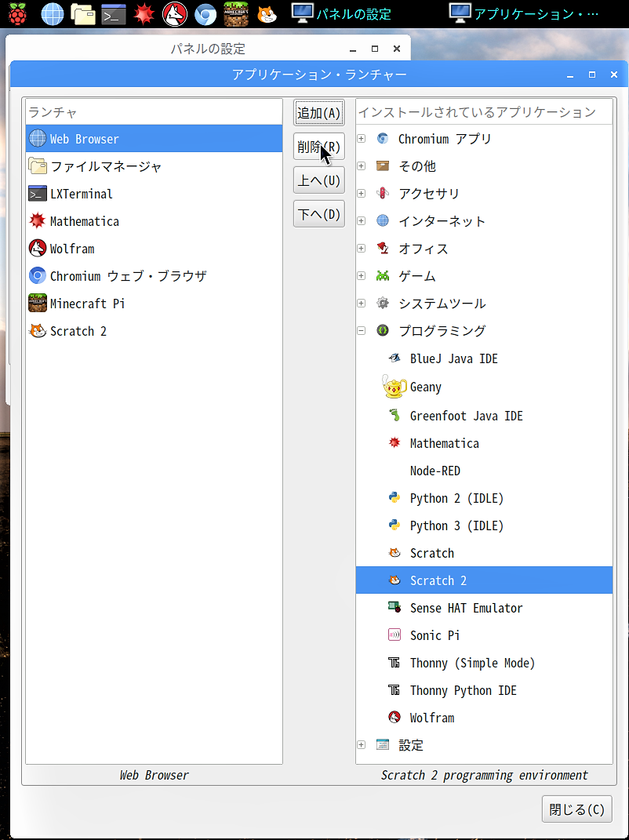Select Thonny Python IDE application
Screen dimensions: 629x840
tap(463, 690)
